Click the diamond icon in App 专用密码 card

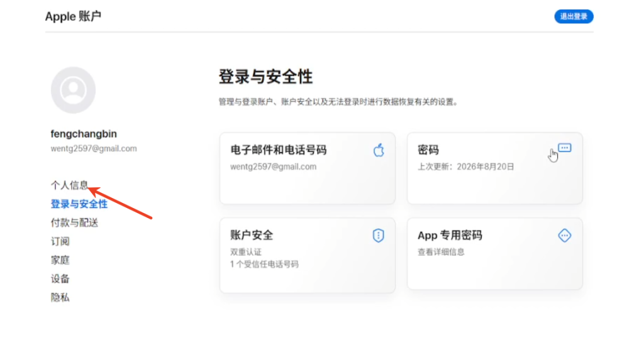(565, 236)
